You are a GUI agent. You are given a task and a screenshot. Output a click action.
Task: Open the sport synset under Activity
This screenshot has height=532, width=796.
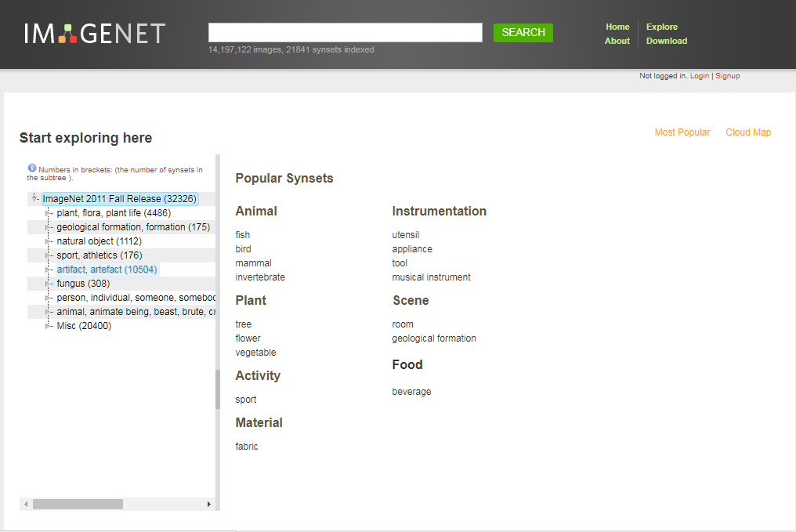click(x=246, y=400)
